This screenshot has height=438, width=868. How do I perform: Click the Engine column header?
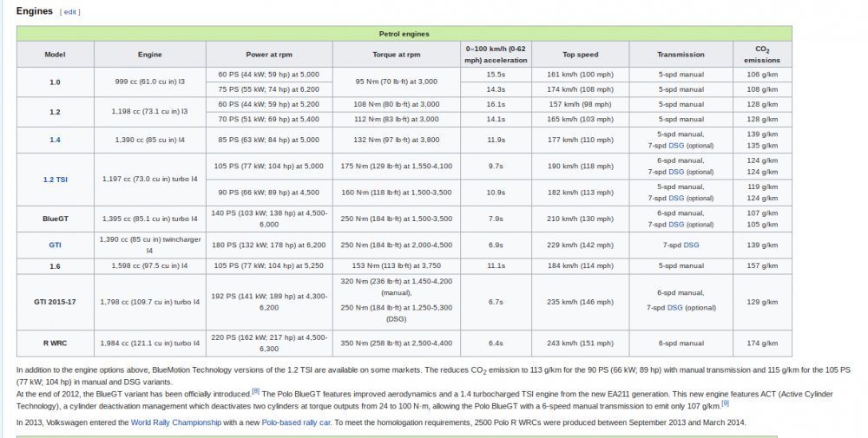pos(149,54)
